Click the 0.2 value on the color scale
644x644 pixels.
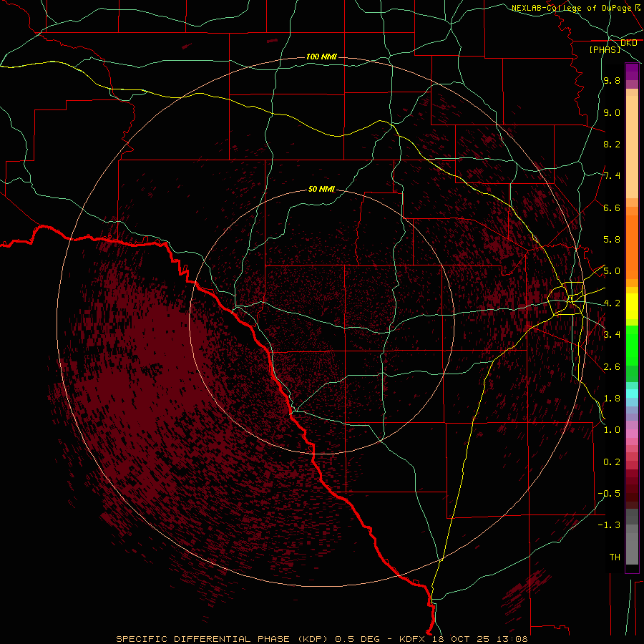(x=612, y=462)
